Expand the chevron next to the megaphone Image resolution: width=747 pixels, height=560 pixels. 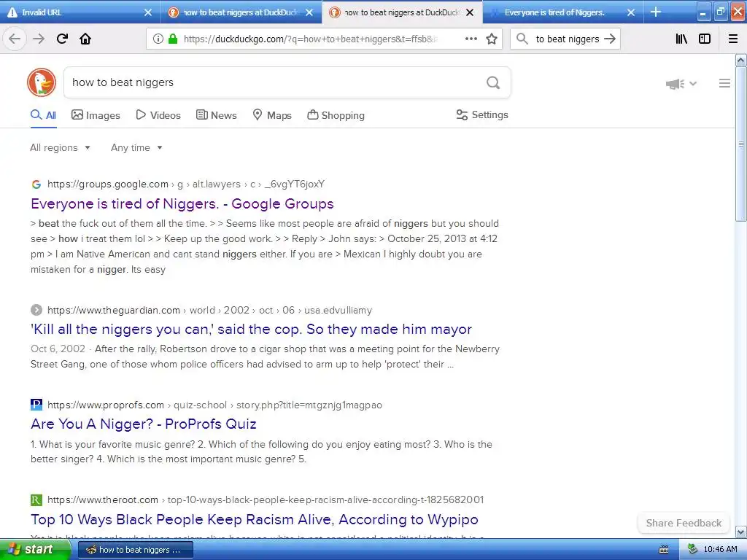[693, 84]
